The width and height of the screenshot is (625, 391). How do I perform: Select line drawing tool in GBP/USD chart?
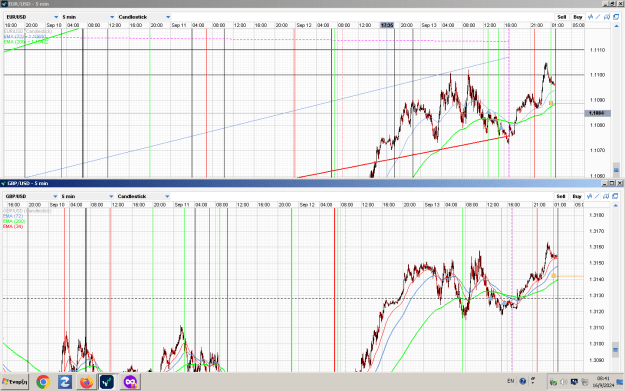[x=597, y=196]
